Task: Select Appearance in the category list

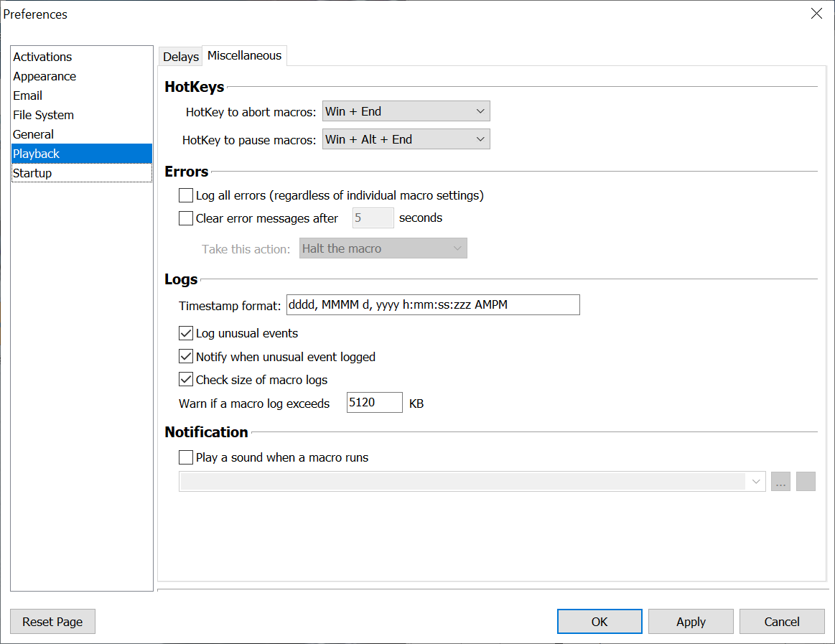Action: [45, 76]
